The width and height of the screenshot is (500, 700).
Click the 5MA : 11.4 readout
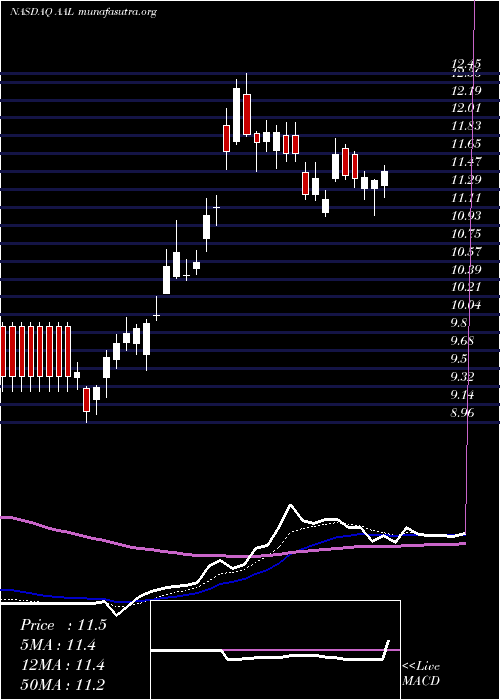click(x=58, y=645)
